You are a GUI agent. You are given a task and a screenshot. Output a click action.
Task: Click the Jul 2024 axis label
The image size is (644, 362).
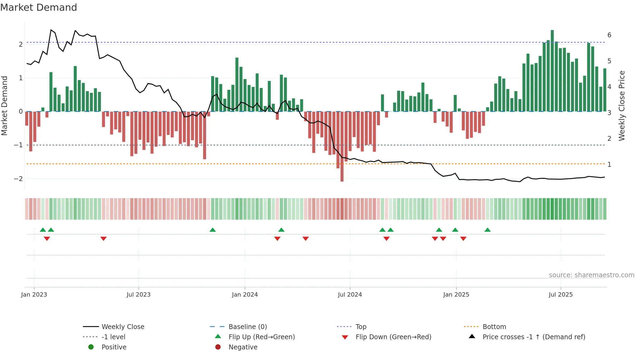(x=350, y=294)
